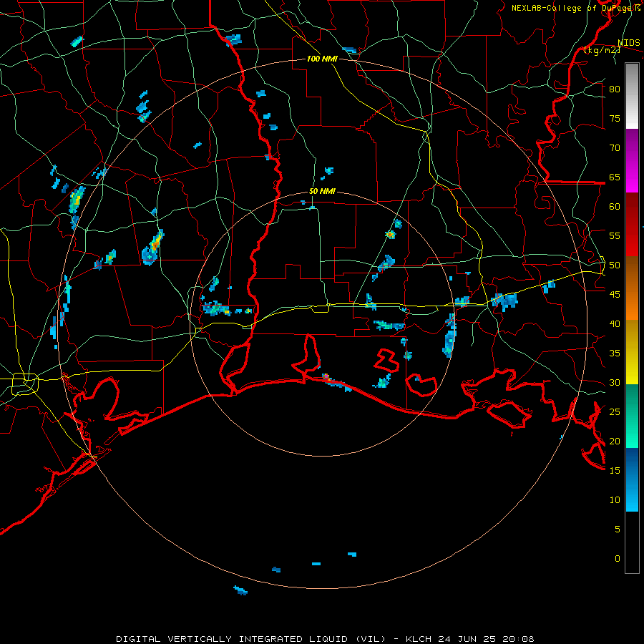Image resolution: width=644 pixels, height=644 pixels.
Task: Select the red segment of the color scale
Action: coord(632,225)
